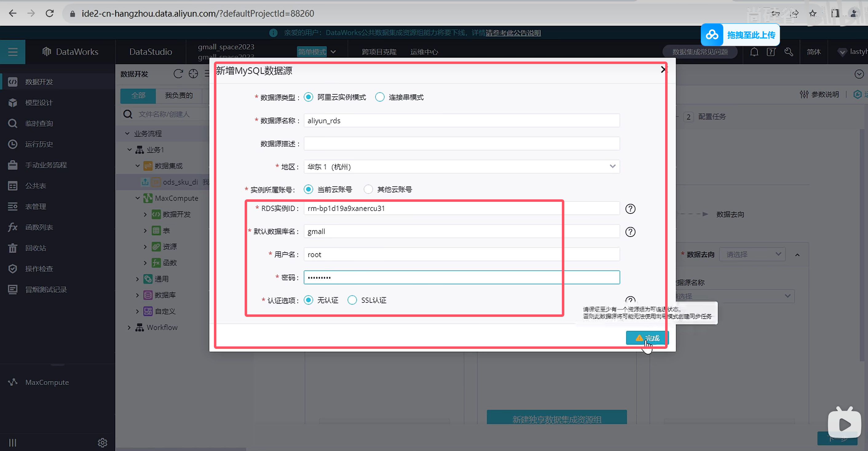Open the 请参考此公告说明 link
868x451 pixels.
(513, 33)
